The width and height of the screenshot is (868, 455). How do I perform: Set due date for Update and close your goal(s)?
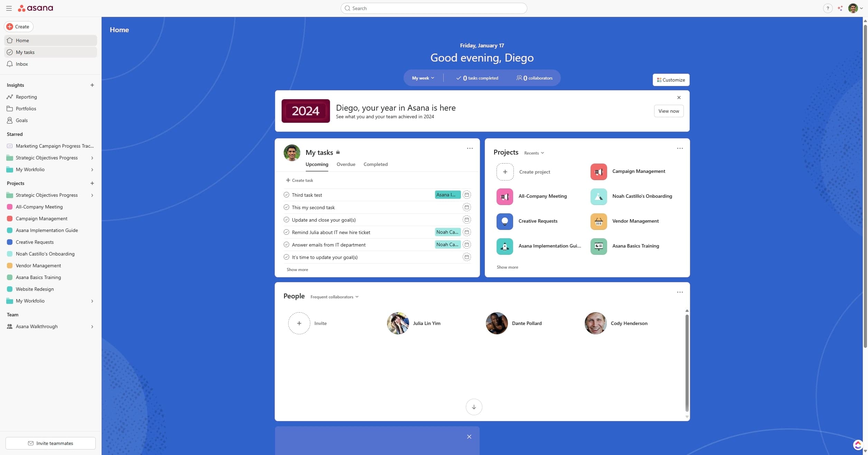[466, 220]
